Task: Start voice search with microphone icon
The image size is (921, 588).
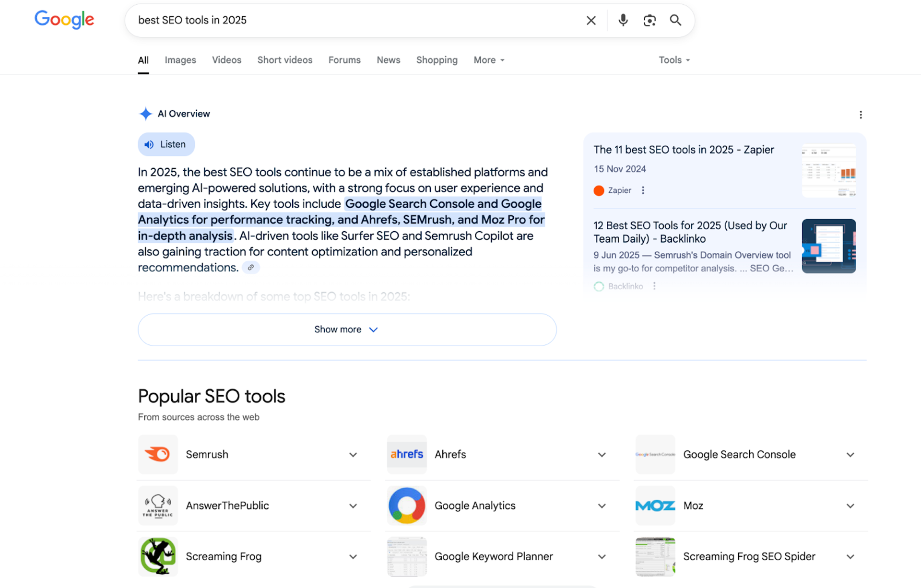Action: pyautogui.click(x=623, y=20)
